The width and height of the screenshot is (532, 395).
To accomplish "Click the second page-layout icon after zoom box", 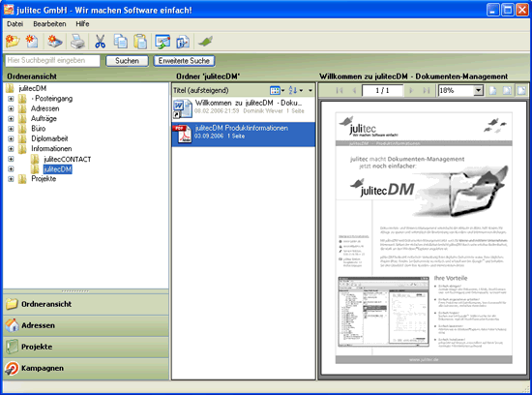I will tap(507, 90).
